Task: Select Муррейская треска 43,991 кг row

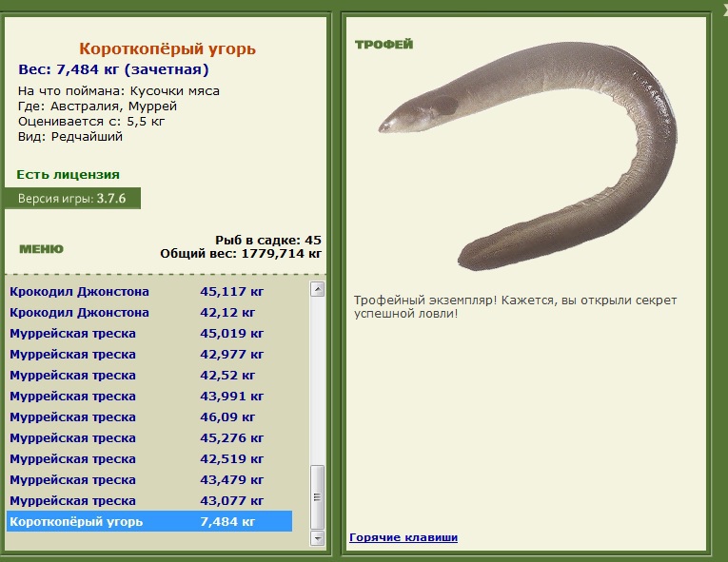Action: click(x=149, y=397)
